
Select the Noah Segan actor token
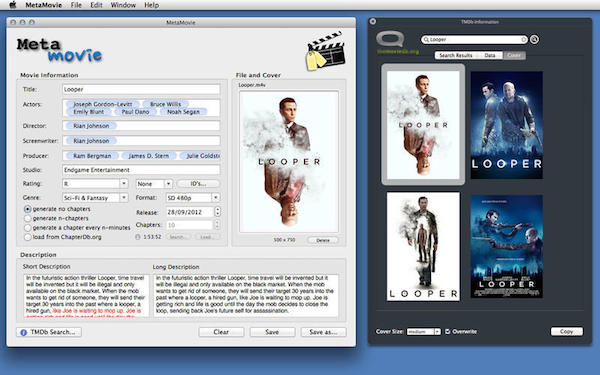click(183, 112)
